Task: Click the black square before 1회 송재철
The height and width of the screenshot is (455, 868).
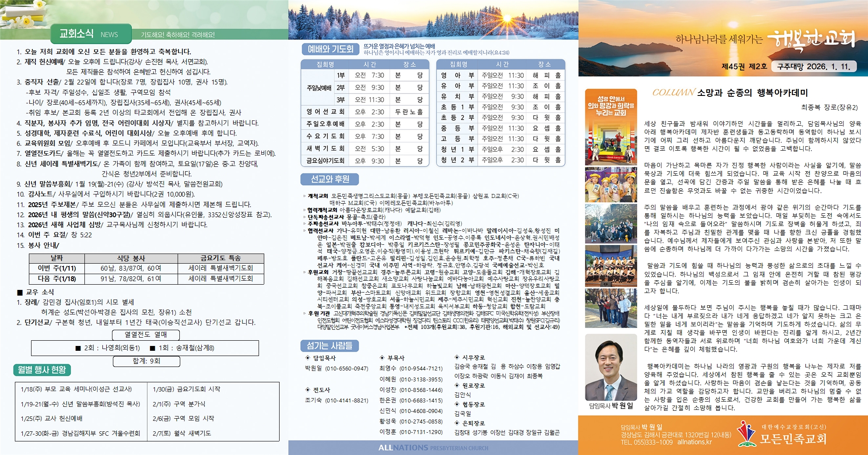Action: coord(152,348)
